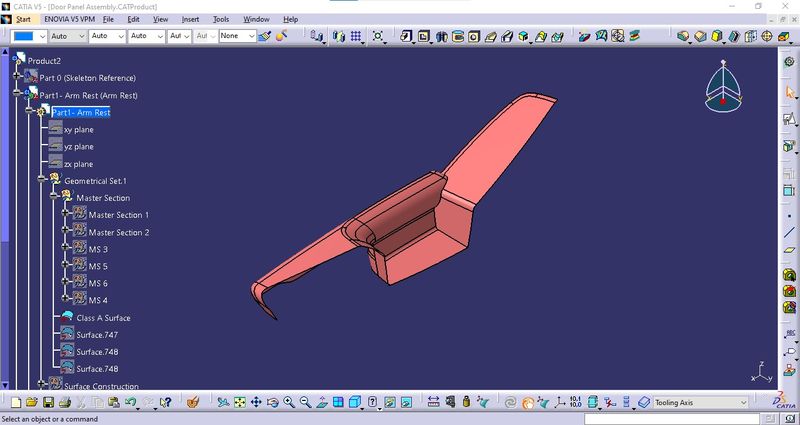
Task: Click the Fit All In icon
Action: click(239, 403)
